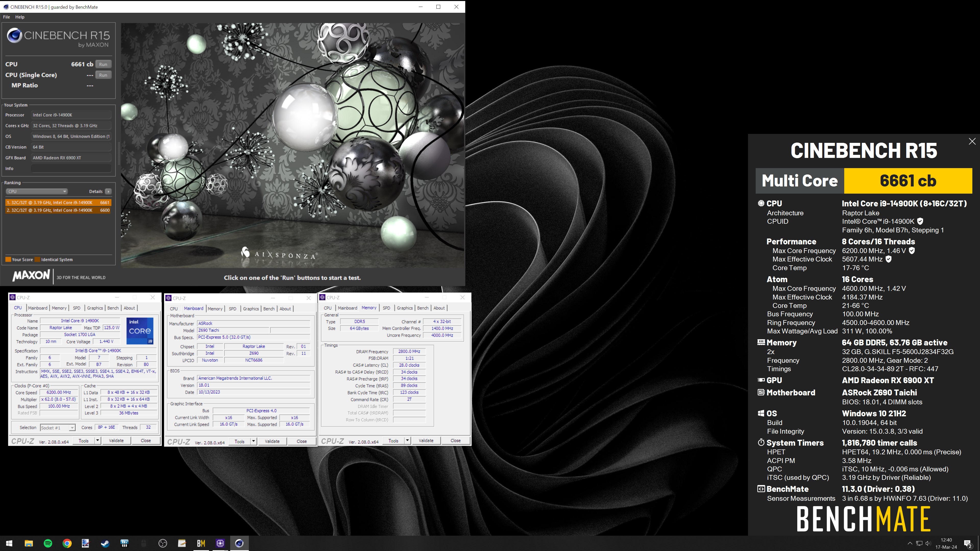
Task: Click the CPU-Z title icon of leftmost window
Action: (13, 297)
